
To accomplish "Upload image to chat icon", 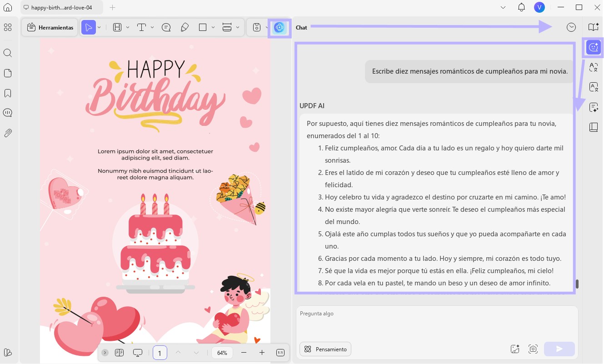I will pyautogui.click(x=515, y=349).
